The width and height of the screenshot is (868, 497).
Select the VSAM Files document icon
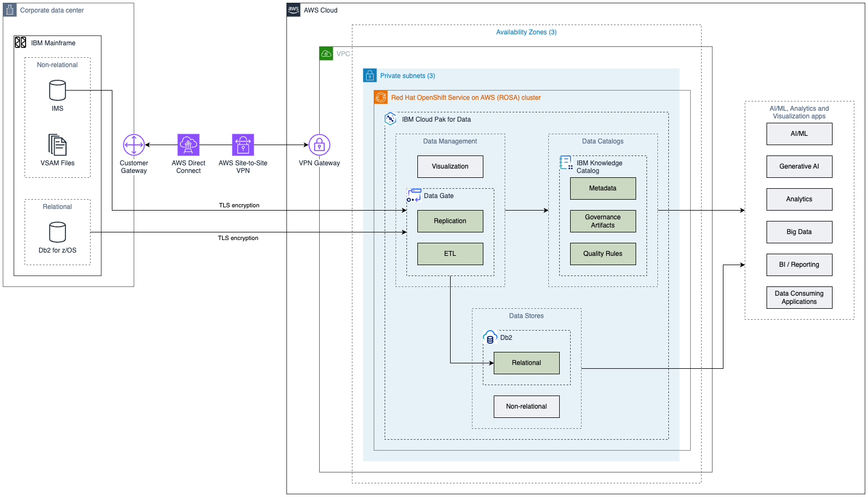(x=57, y=145)
